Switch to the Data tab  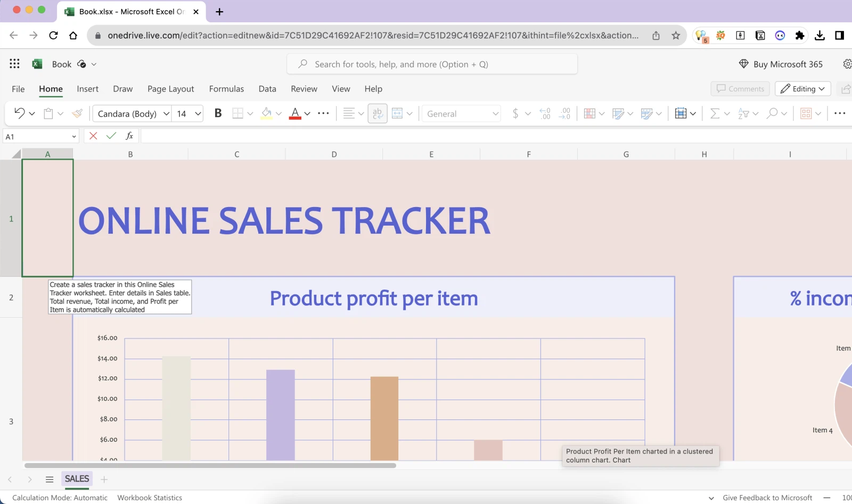(x=267, y=89)
